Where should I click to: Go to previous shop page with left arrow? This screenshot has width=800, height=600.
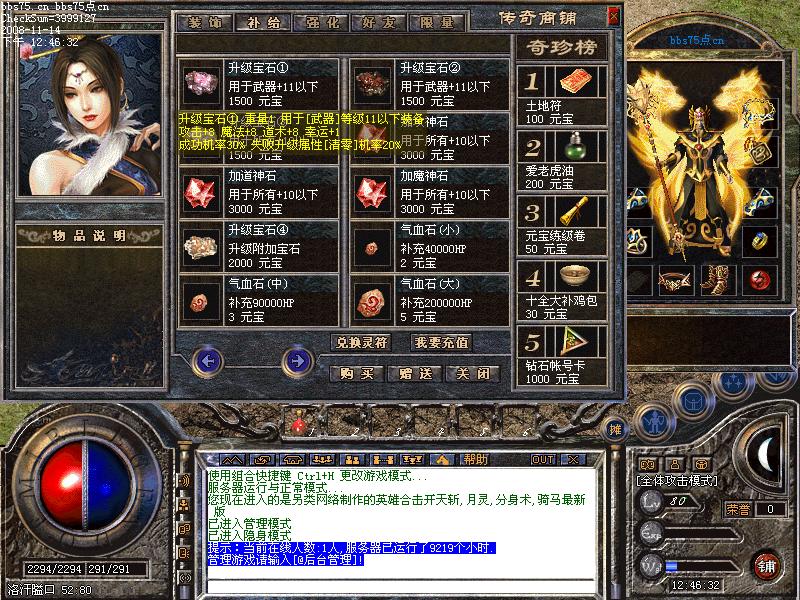point(208,358)
